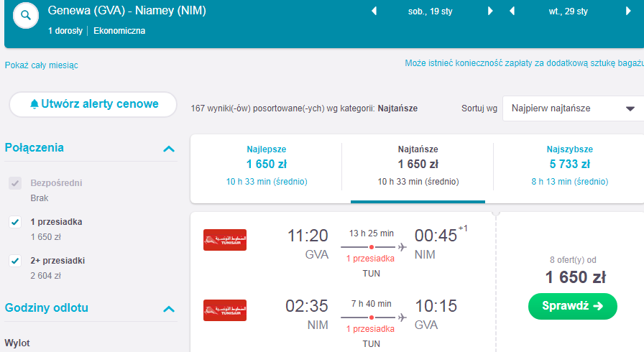This screenshot has width=644, height=352.
Task: Open the Najpierw najtańsze sort dropdown
Action: pos(574,108)
